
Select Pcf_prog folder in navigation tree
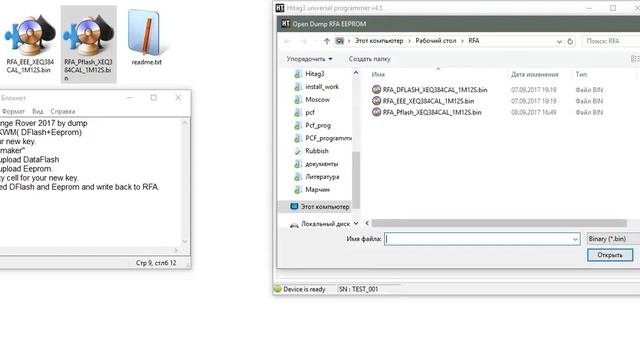click(x=318, y=125)
